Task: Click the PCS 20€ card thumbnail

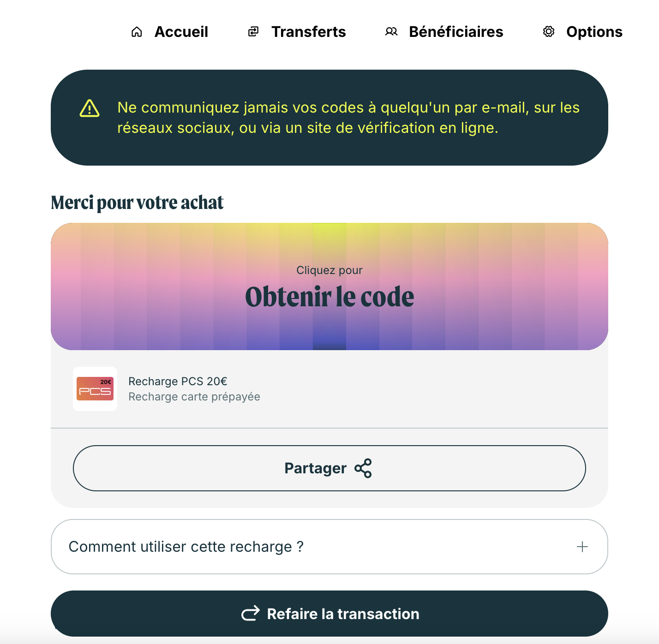Action: tap(95, 389)
